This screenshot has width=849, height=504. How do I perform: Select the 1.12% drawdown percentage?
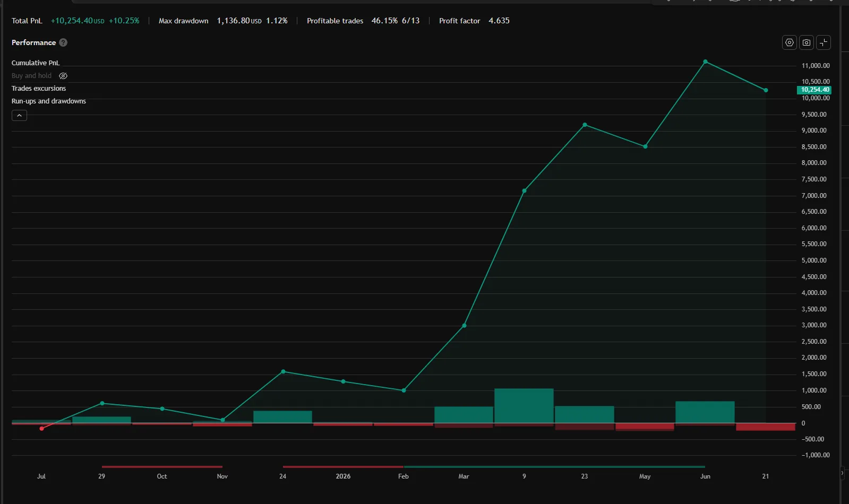pos(277,21)
